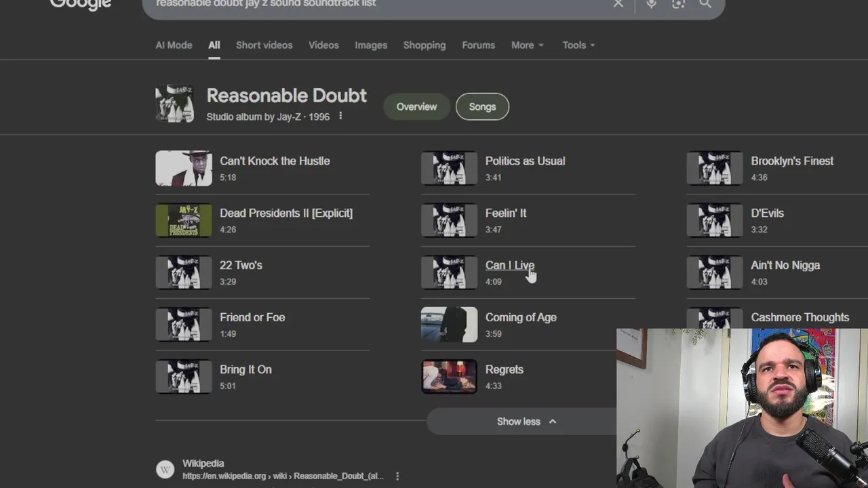
Task: Open Coming of Age song
Action: coord(521,317)
